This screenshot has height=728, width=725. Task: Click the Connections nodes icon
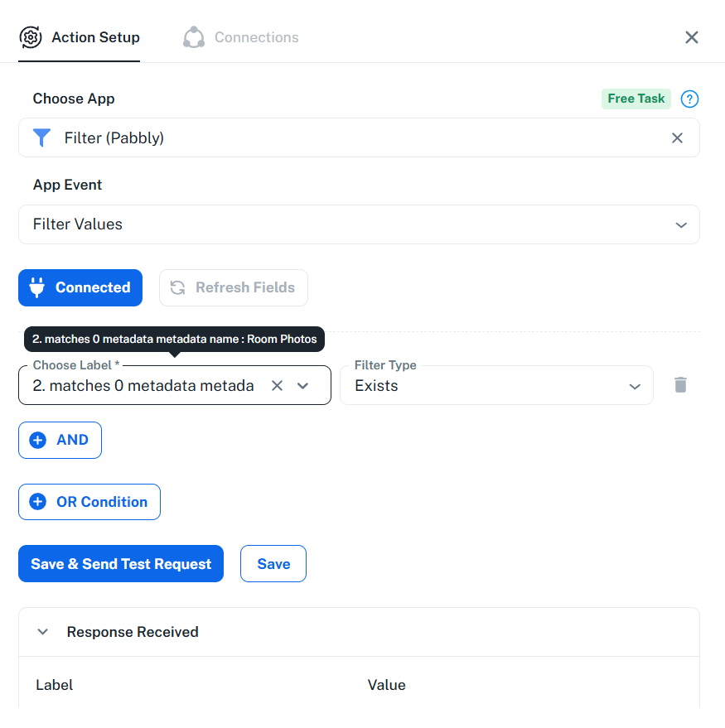(194, 37)
